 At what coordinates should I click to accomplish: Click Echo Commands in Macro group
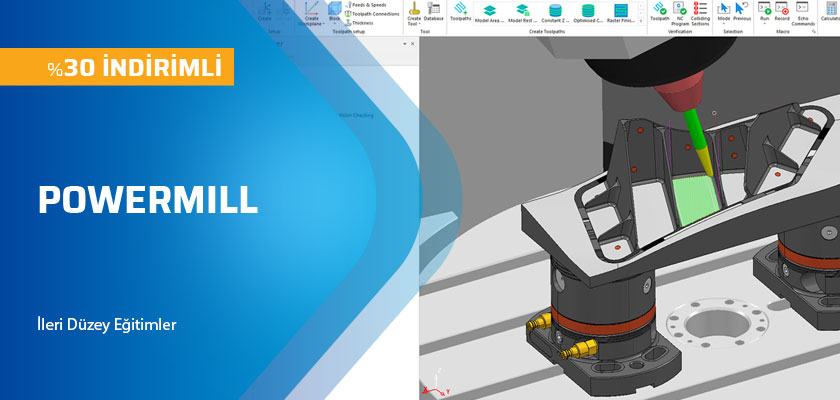click(804, 14)
